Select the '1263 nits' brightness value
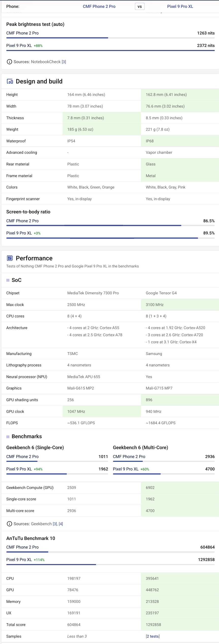Screen dimensions: 219x644 (206, 33)
